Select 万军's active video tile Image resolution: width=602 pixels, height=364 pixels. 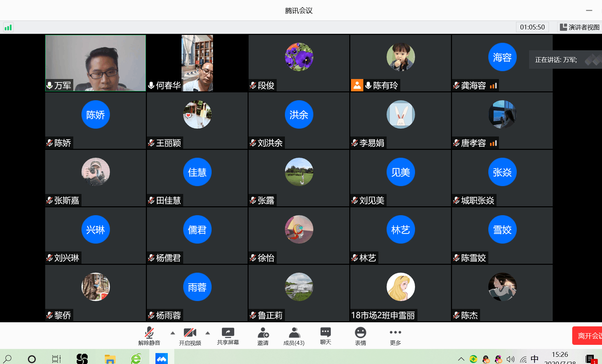pyautogui.click(x=96, y=63)
